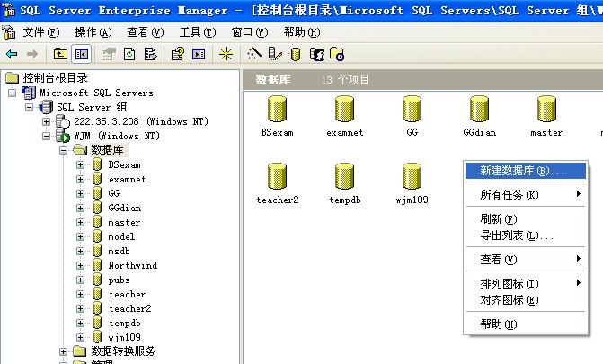Select the examnet database in tree
This screenshot has width=603, height=364.
point(128,180)
